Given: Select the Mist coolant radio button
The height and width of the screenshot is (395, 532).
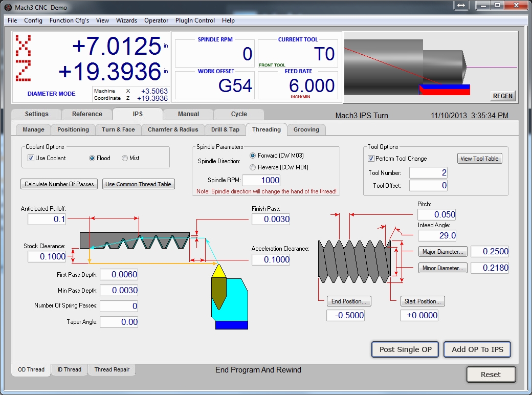Looking at the screenshot, I should [x=124, y=158].
